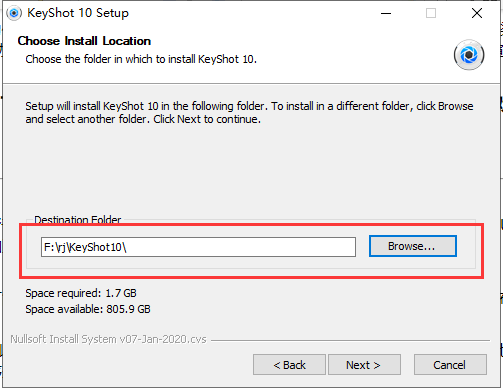503x390 pixels.
Task: Click the KeyShot logo in the header
Action: (x=469, y=55)
